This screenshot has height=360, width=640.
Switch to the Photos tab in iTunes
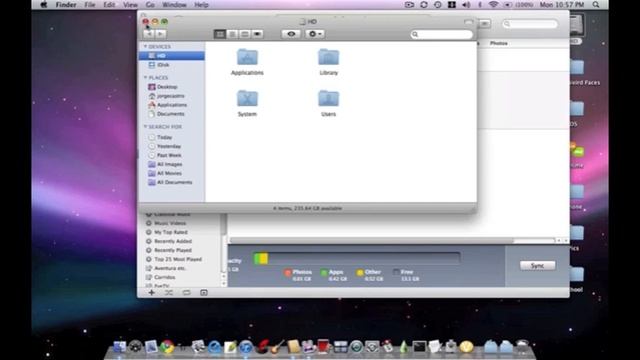point(499,43)
